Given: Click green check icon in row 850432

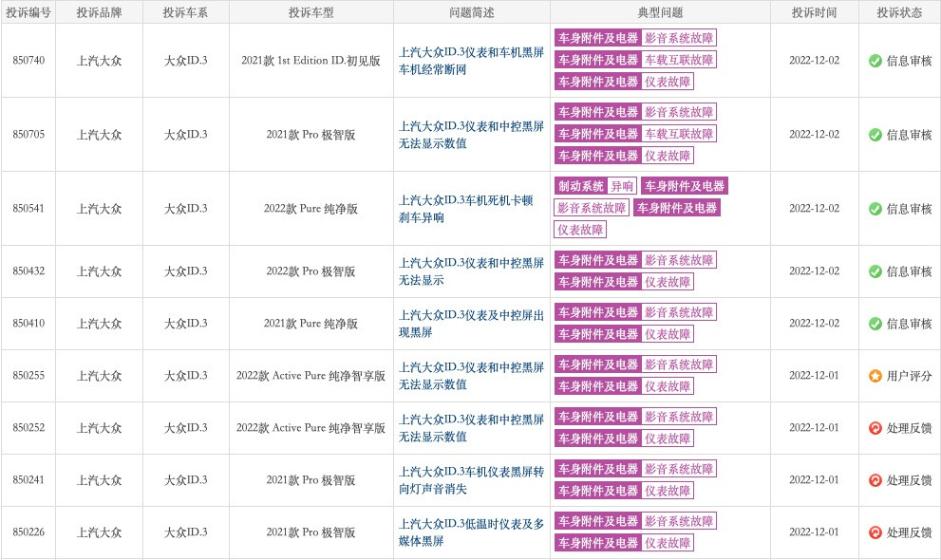Looking at the screenshot, I should 875,271.
